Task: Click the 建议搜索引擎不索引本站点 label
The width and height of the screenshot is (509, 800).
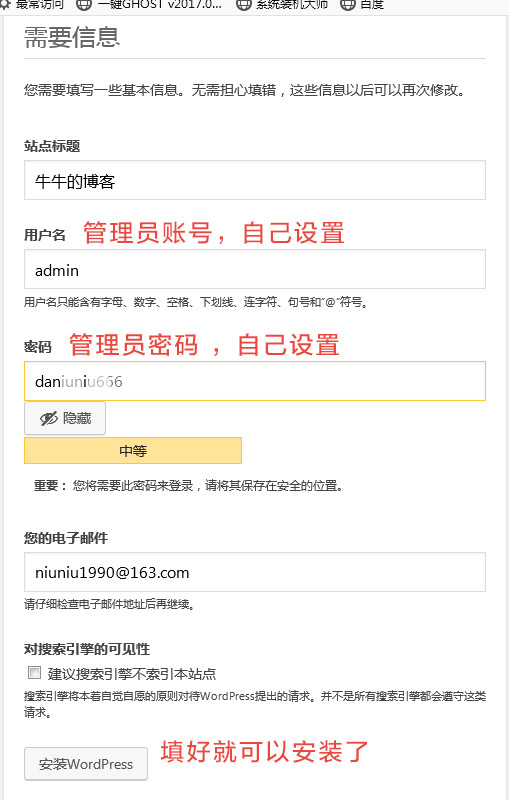Action: [x=132, y=674]
